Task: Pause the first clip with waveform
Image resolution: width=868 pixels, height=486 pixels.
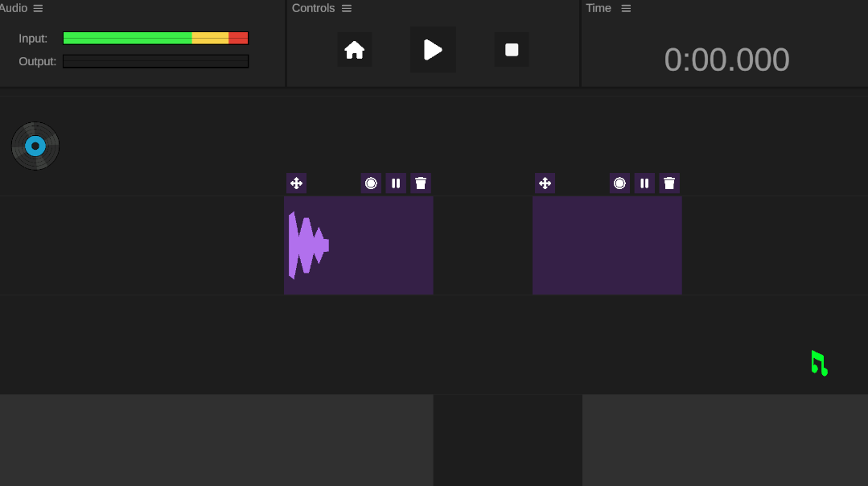Action: [x=396, y=183]
